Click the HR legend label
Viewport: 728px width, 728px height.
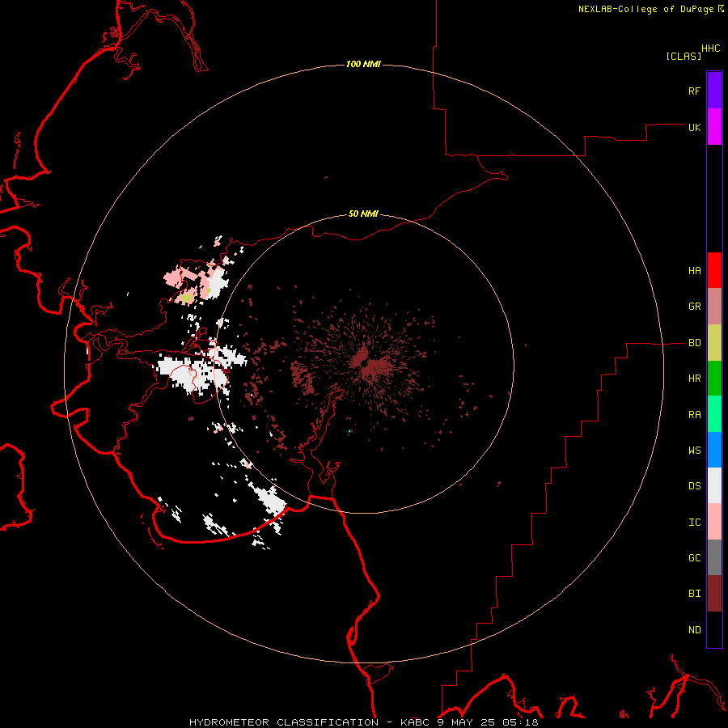tap(694, 379)
